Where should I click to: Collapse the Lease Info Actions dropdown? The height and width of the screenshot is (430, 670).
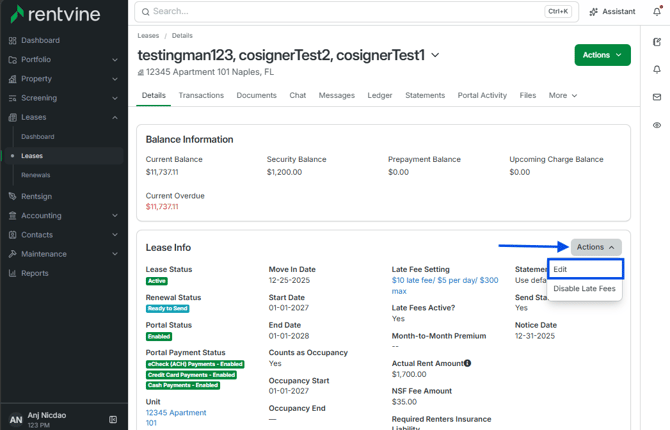(596, 247)
